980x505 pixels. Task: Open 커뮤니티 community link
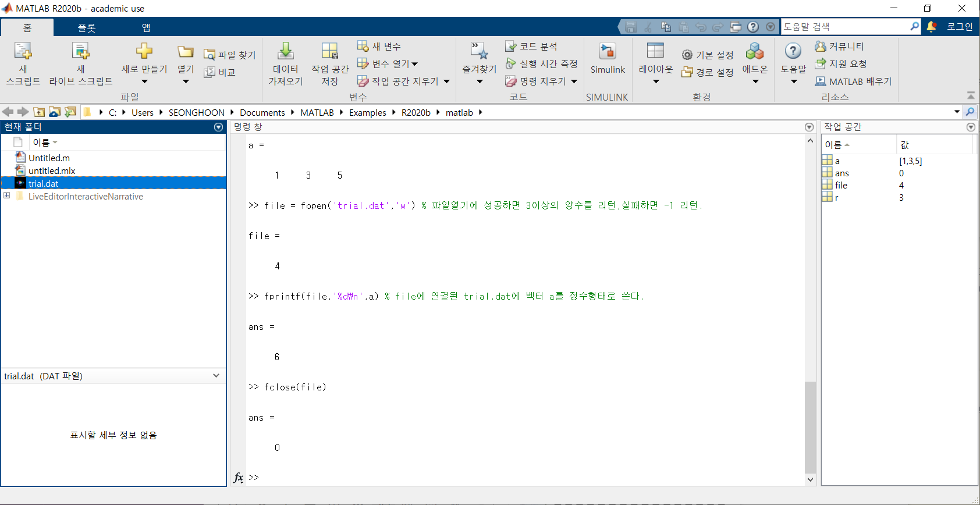[x=840, y=46]
